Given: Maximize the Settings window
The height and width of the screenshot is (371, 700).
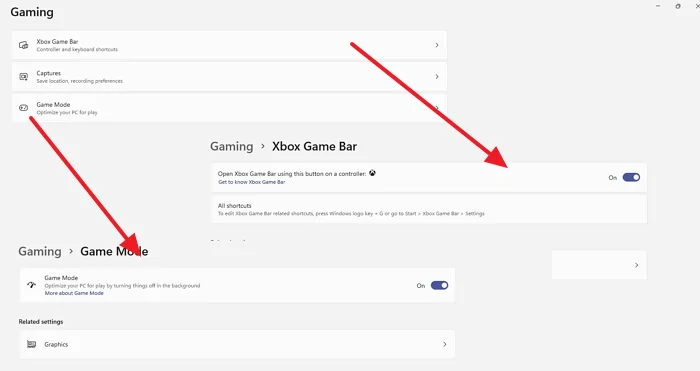Looking at the screenshot, I should pyautogui.click(x=678, y=6).
